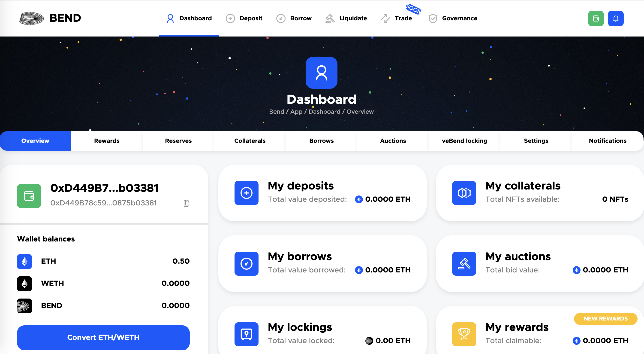Viewport: 644px width, 354px height.
Task: Go to the Auctions tab
Action: [393, 141]
